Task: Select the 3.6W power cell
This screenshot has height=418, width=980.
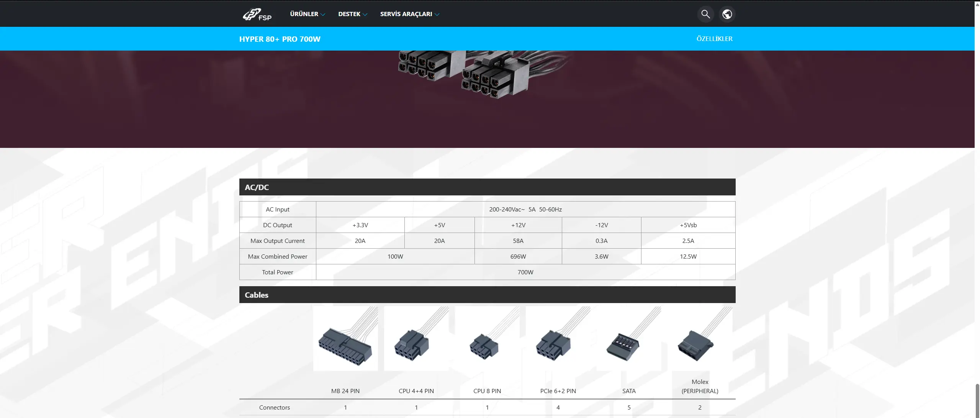Action: point(601,256)
